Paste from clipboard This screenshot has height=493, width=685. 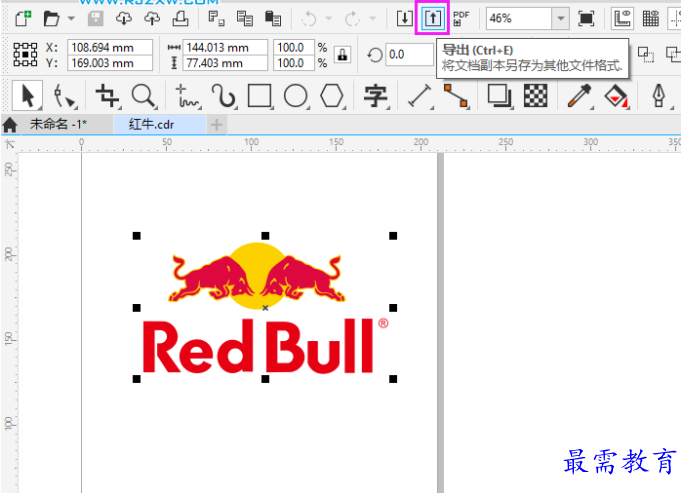point(273,18)
